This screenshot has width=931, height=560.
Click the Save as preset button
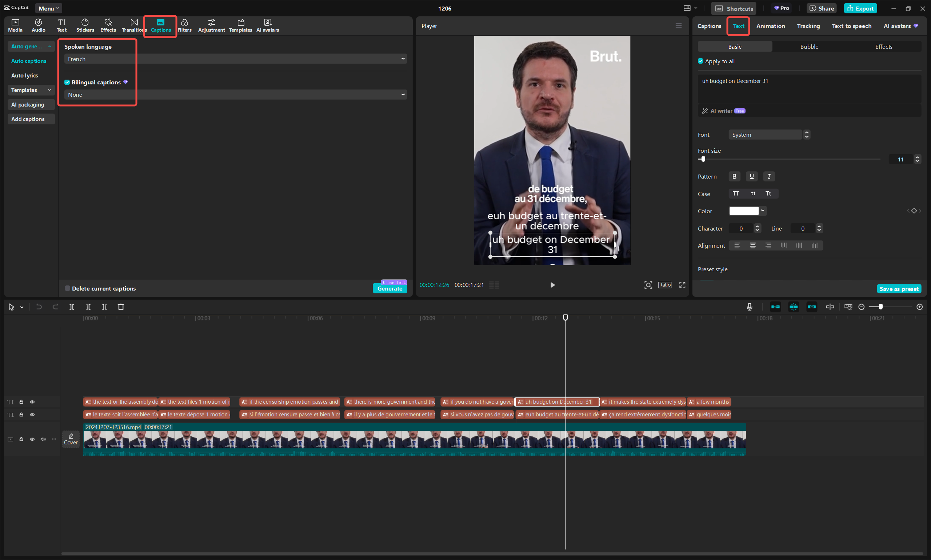click(x=899, y=289)
